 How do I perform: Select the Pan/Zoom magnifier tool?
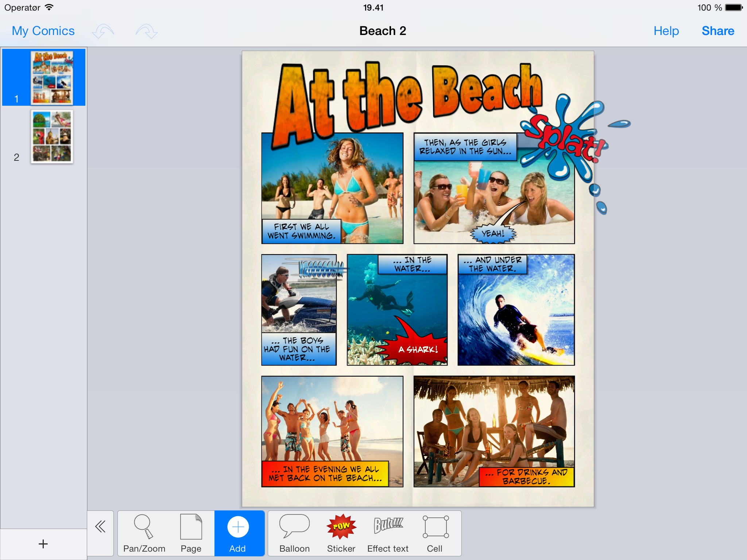click(144, 533)
